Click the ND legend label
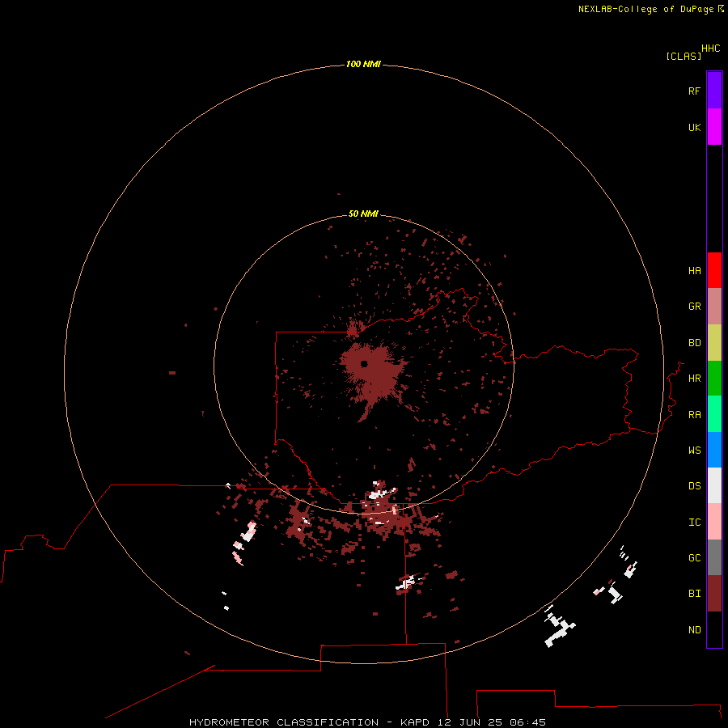 694,630
